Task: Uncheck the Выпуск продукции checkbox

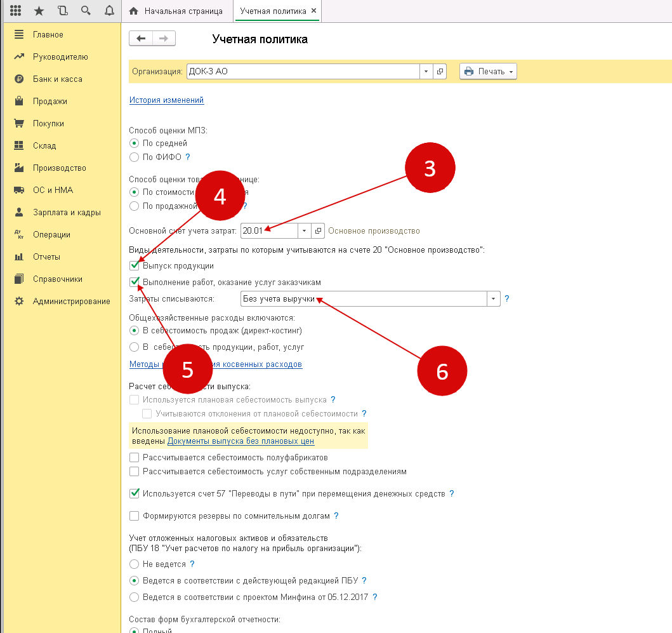Action: point(134,266)
